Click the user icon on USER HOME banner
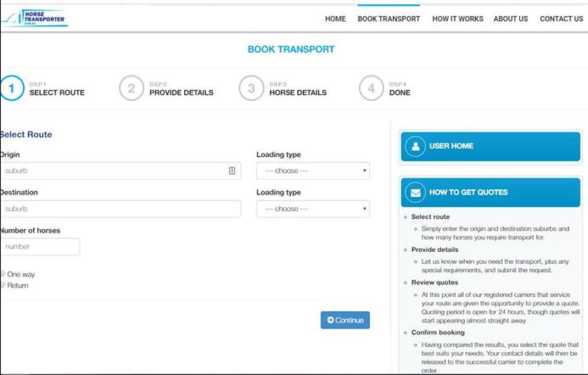Viewport: 588px width, 375px height. [415, 146]
